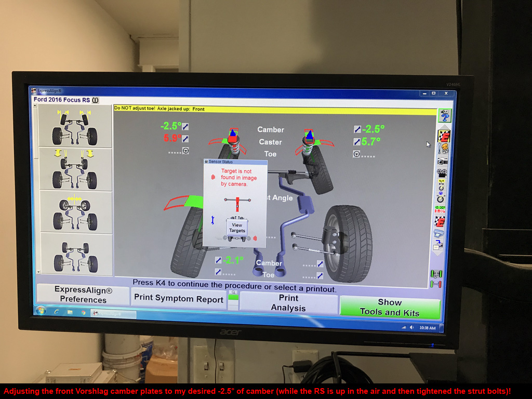Click the ExpressAlign taskbar button

click(x=114, y=314)
